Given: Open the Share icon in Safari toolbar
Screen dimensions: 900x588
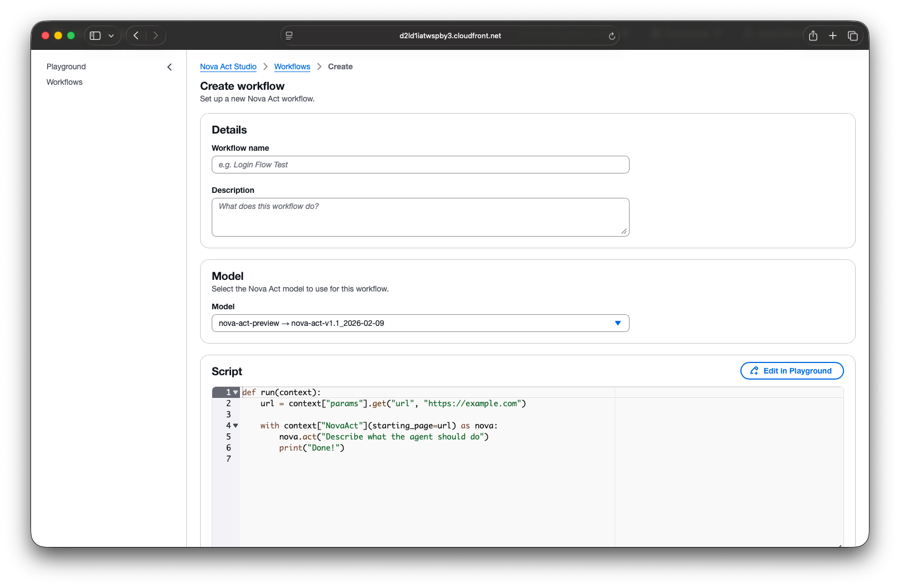Looking at the screenshot, I should click(x=813, y=35).
